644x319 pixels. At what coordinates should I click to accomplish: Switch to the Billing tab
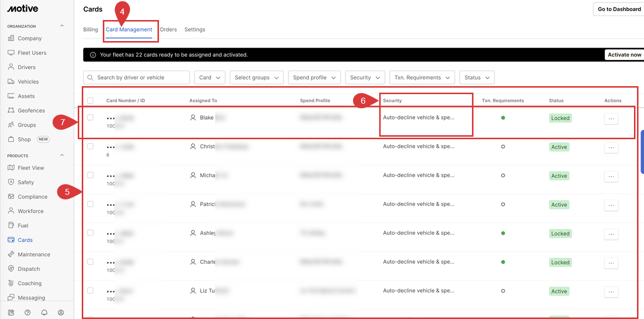click(x=91, y=30)
